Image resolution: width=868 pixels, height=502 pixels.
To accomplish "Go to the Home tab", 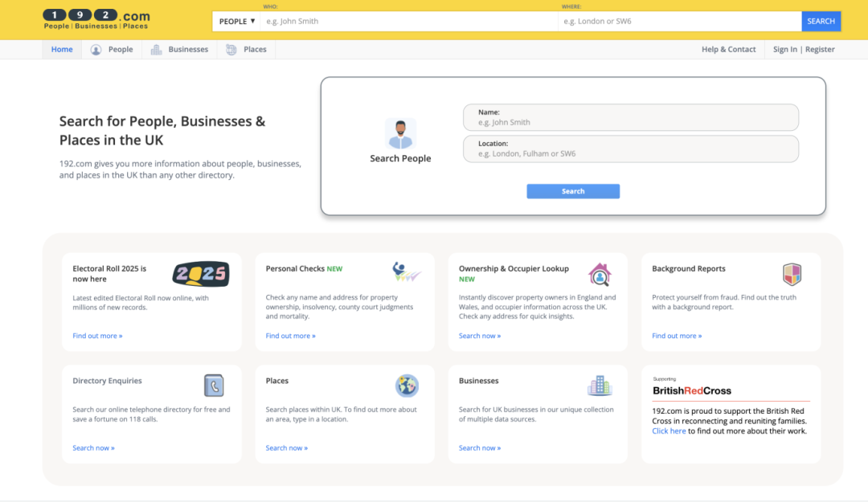I will click(x=62, y=49).
